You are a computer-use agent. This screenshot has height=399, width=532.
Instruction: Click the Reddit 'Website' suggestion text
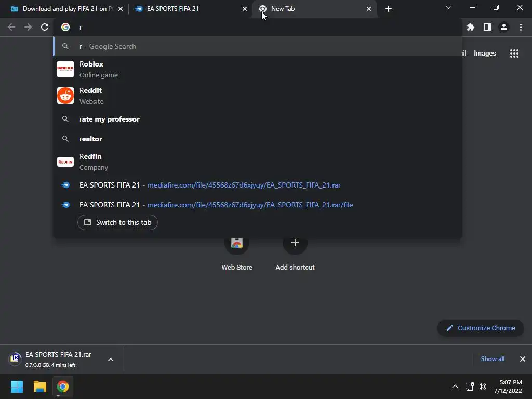(91, 101)
